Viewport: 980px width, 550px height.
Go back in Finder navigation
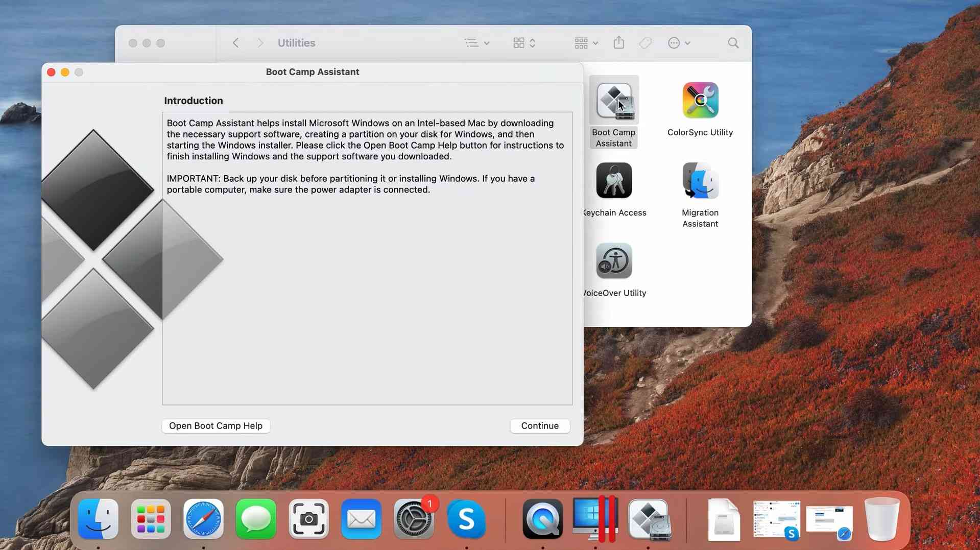[x=235, y=43]
